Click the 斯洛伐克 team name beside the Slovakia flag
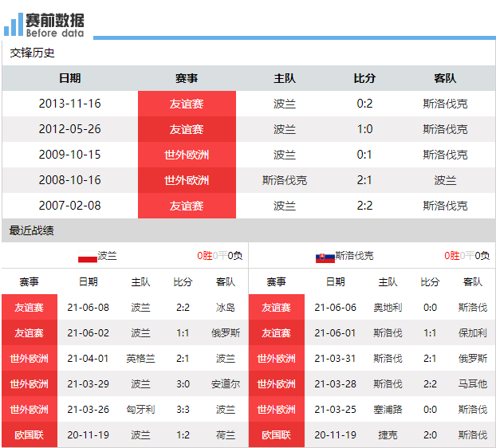Image resolution: width=496 pixels, height=448 pixels. pos(354,255)
